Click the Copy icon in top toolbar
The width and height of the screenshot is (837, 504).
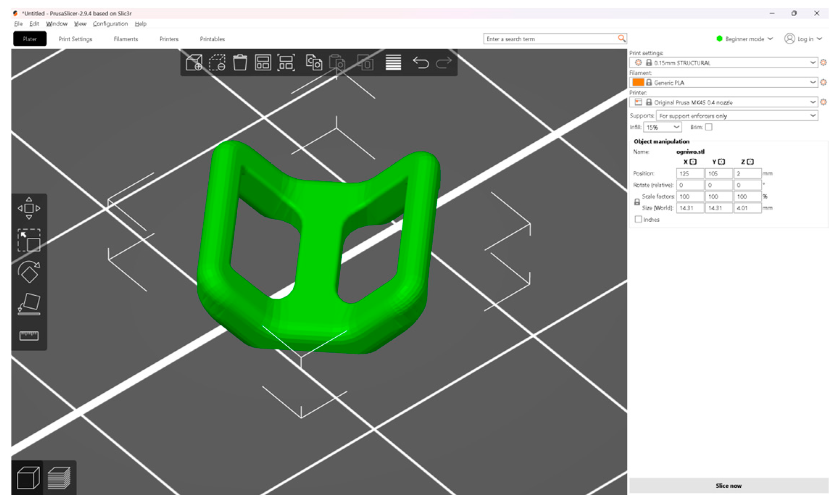pyautogui.click(x=314, y=63)
